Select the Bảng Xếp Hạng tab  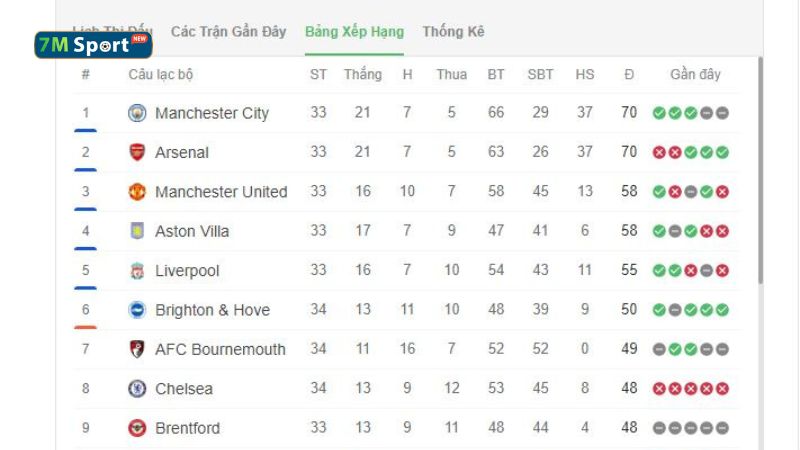click(x=354, y=32)
